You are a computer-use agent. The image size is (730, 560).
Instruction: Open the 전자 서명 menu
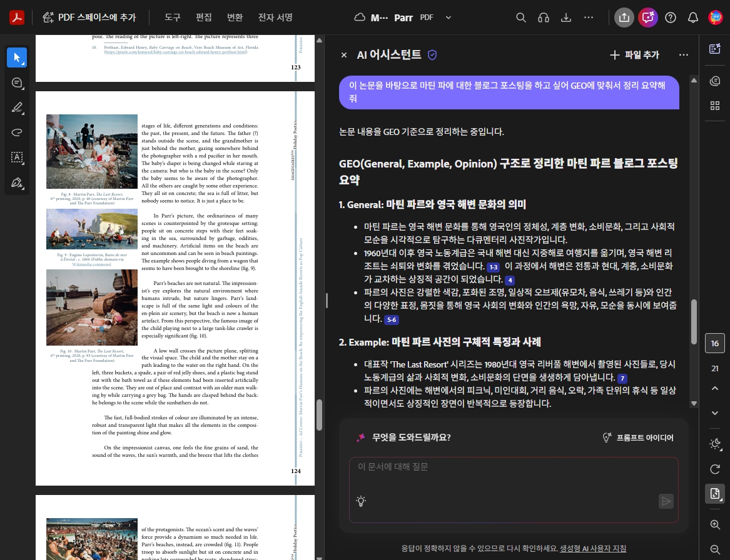point(275,17)
